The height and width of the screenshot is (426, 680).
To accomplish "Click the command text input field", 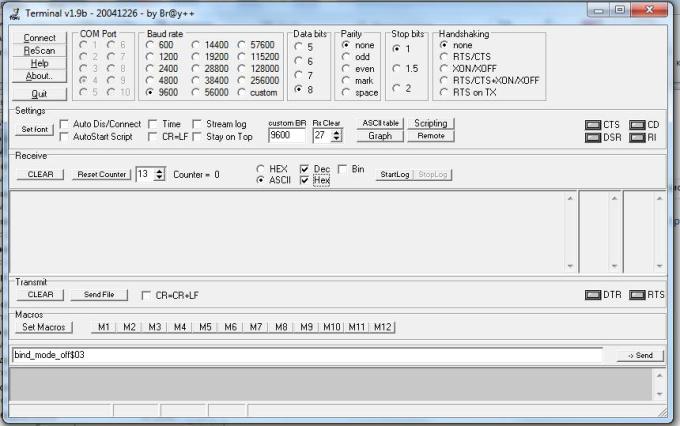I will tap(306, 355).
